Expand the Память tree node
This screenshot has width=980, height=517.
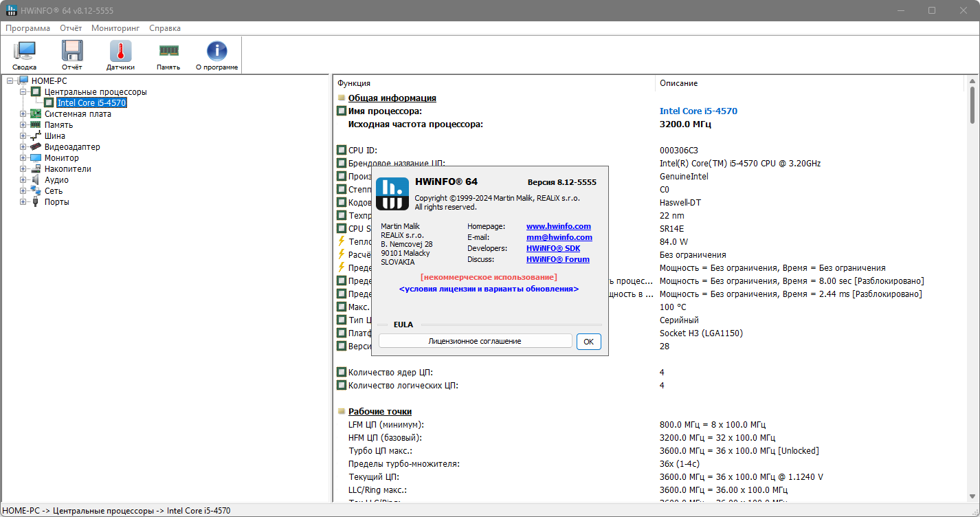[23, 125]
